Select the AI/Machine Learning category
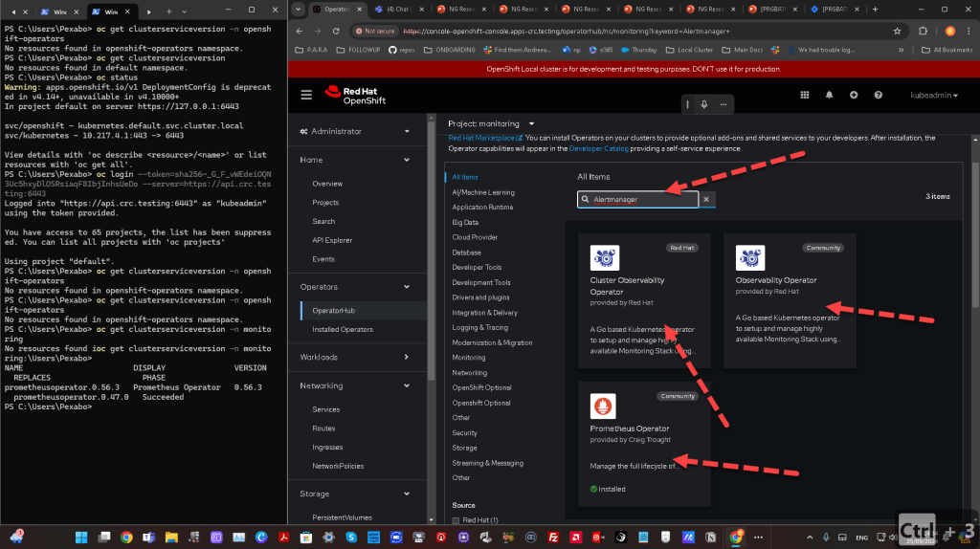This screenshot has width=980, height=549. click(483, 192)
